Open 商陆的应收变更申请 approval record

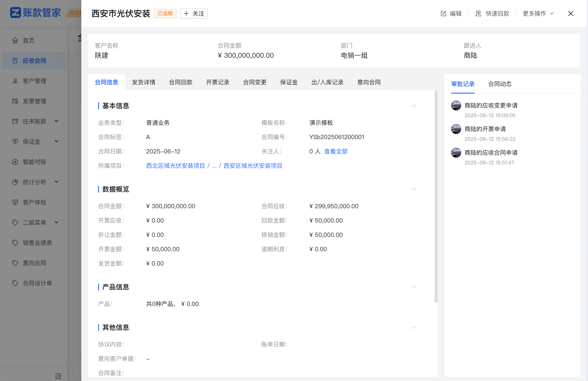(491, 106)
